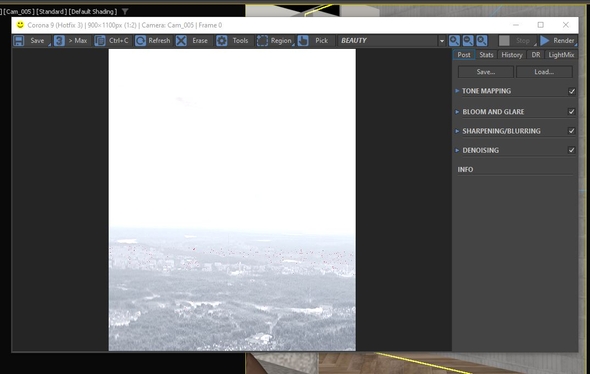590x374 pixels.
Task: Open the BEAUTY render element dropdown
Action: pos(442,41)
